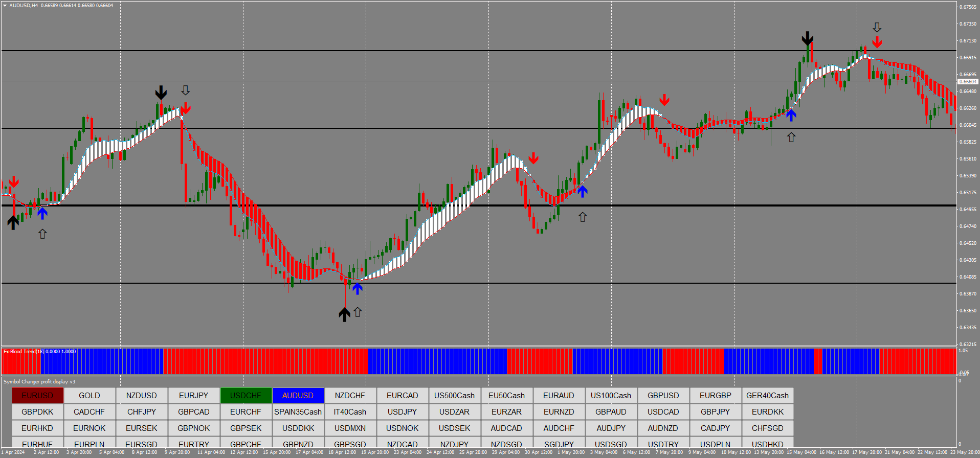Viewport: 980px width, 458px height.
Task: Click the hollow down arrow at the chart's top right
Action: pos(877,27)
